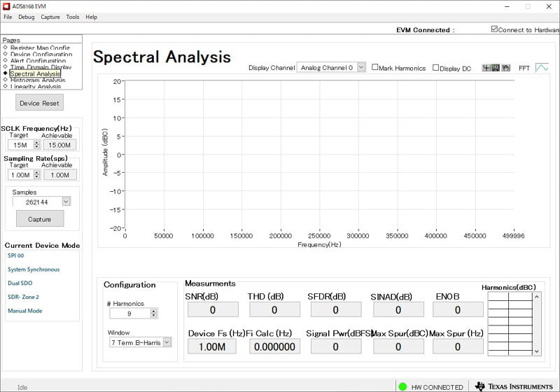Click the SCLK achievable 15.00M field
Image resolution: width=560 pixels, height=392 pixels.
[x=59, y=145]
